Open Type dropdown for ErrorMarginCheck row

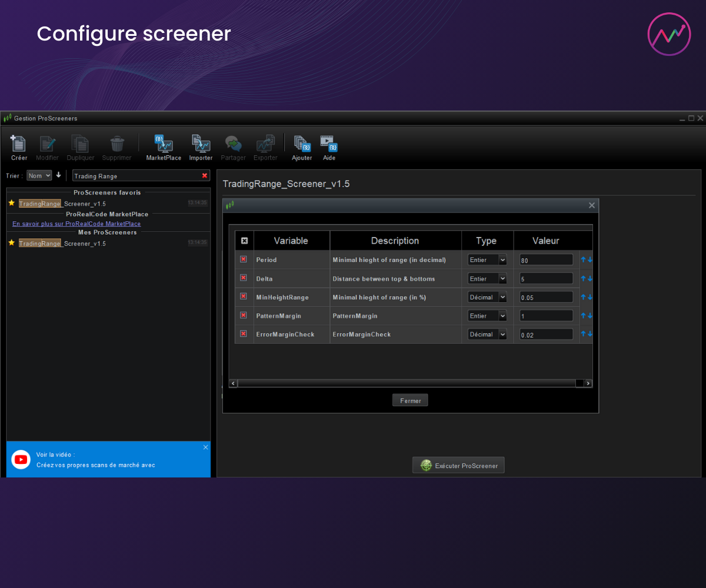[487, 334]
